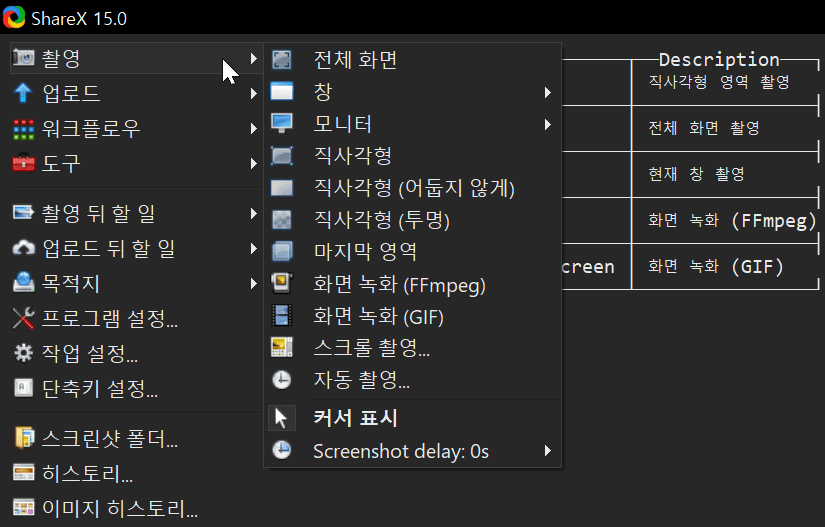Click the camera icon next to 촬영
This screenshot has width=825, height=527.
pos(23,57)
